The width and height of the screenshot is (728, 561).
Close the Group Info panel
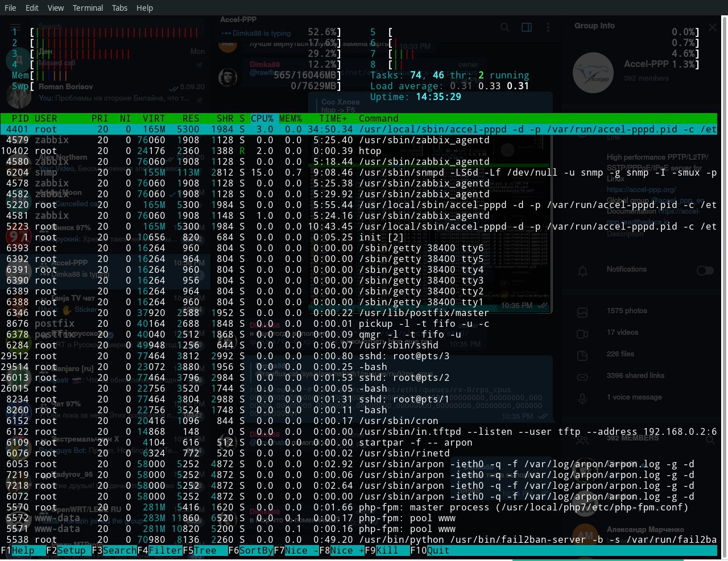[713, 27]
